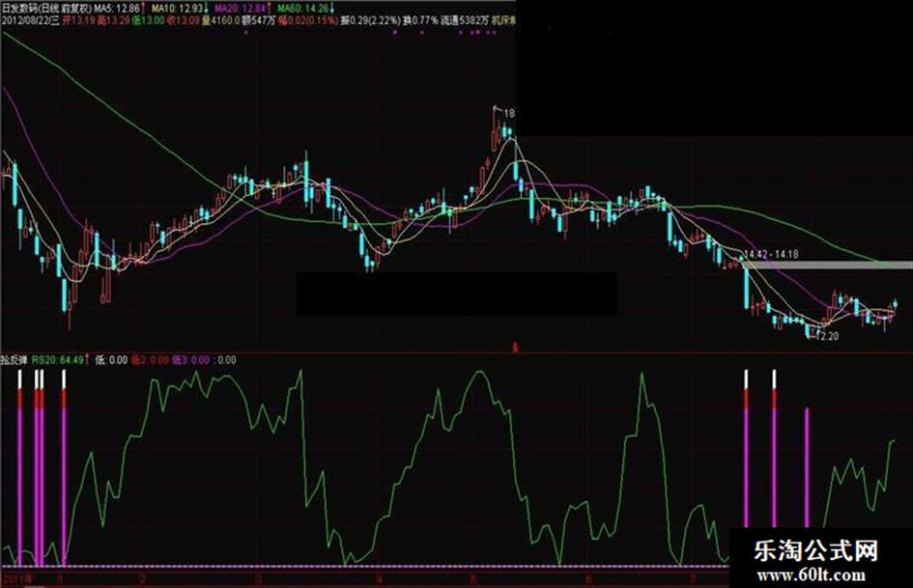Click the purple 低3: 0.00 value

[191, 360]
